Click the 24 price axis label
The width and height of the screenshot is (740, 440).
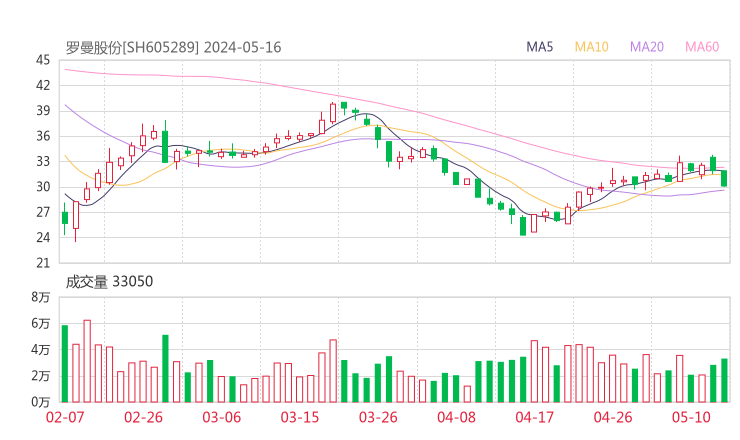click(43, 237)
